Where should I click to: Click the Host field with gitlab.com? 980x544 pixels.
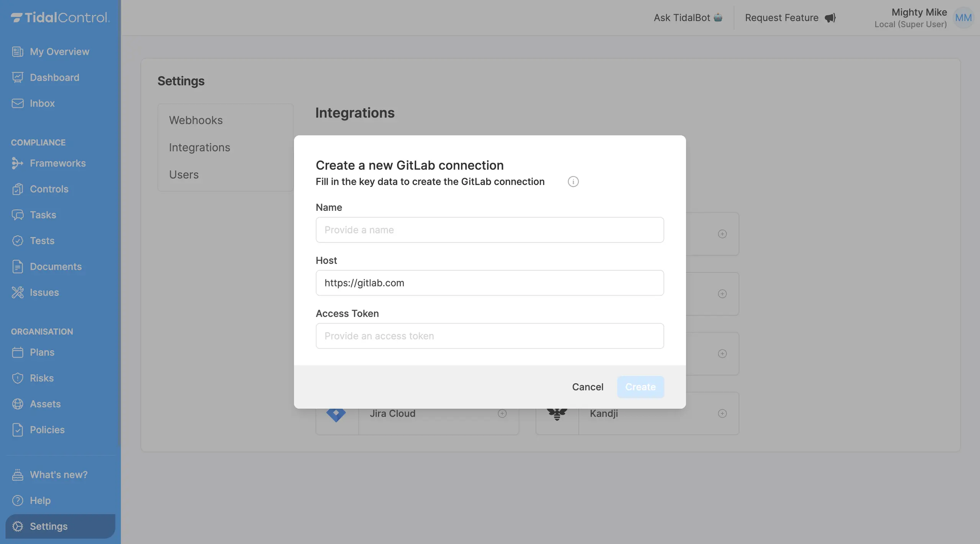pyautogui.click(x=490, y=283)
